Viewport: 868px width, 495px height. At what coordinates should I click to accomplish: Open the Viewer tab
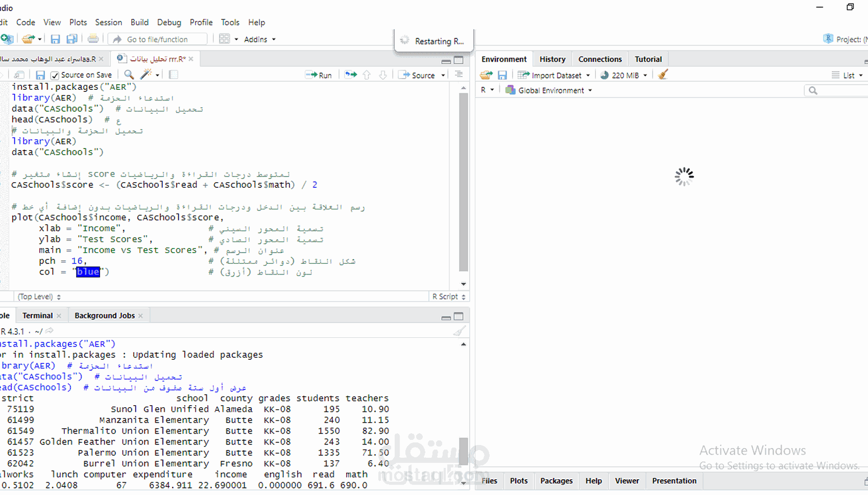[626, 481]
